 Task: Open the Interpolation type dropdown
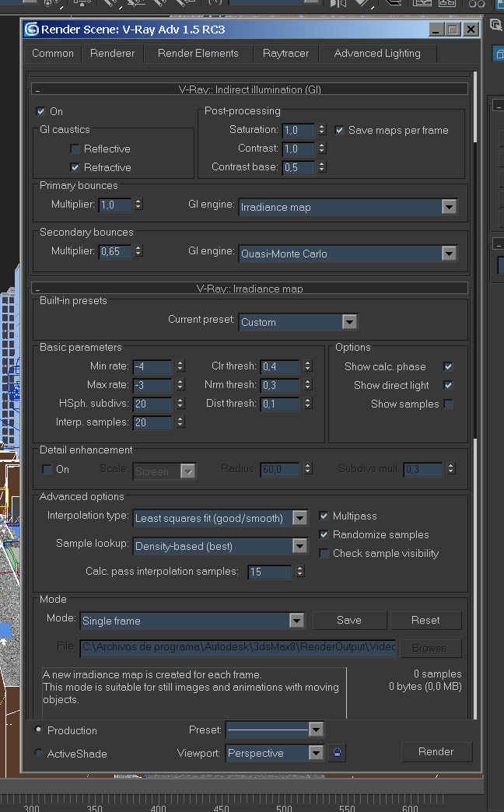220,518
